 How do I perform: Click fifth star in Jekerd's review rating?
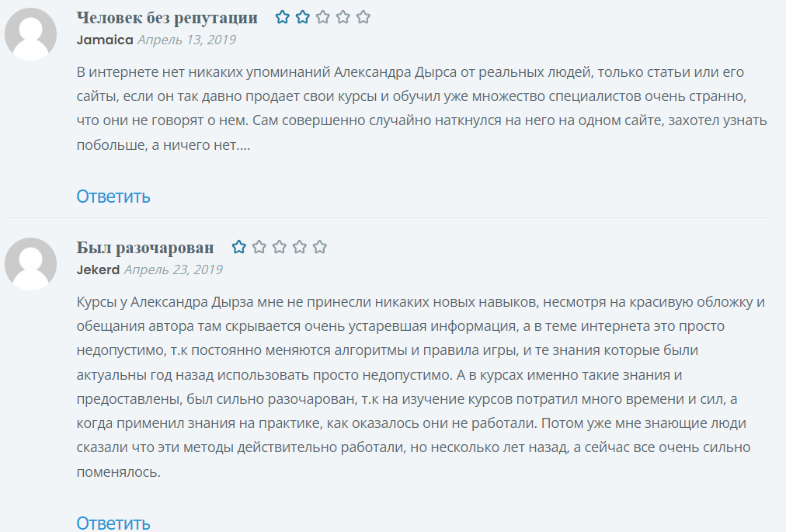320,247
